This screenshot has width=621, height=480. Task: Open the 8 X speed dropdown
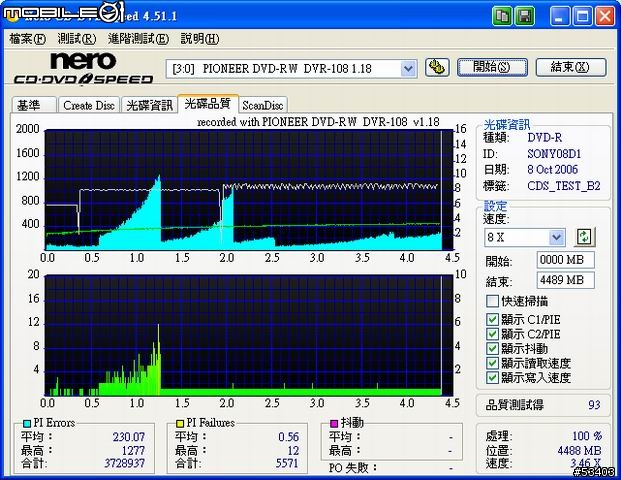(556, 237)
